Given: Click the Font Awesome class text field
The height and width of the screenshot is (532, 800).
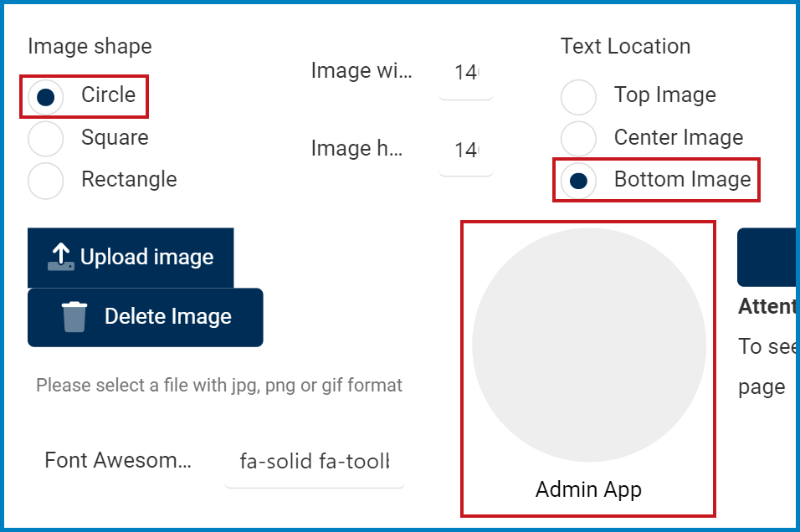Looking at the screenshot, I should [315, 461].
